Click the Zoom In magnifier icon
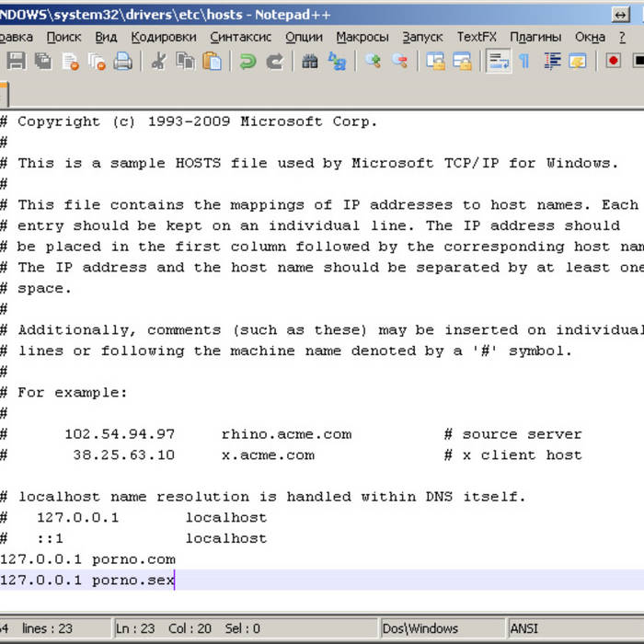The height and width of the screenshot is (644, 644). (x=373, y=62)
